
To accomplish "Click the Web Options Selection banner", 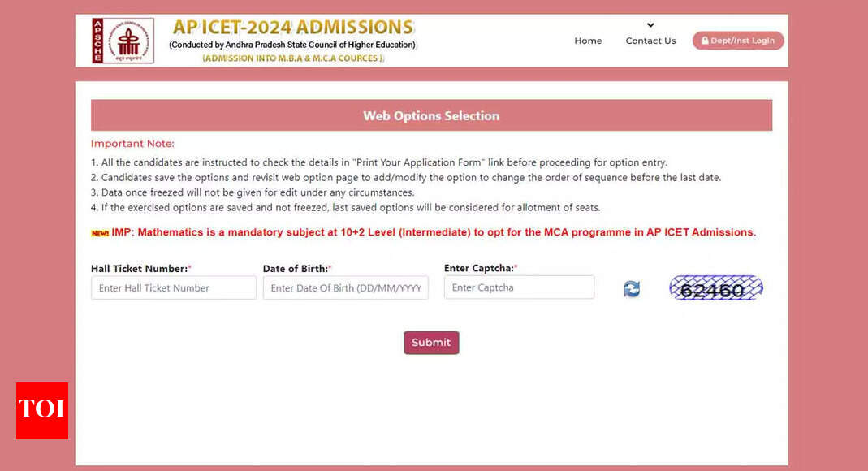I will (x=431, y=115).
